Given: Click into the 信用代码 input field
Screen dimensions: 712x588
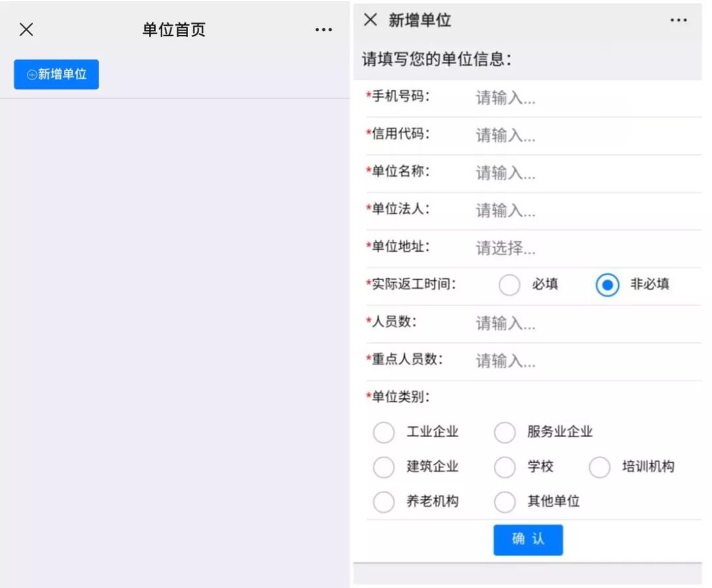Looking at the screenshot, I should click(580, 136).
